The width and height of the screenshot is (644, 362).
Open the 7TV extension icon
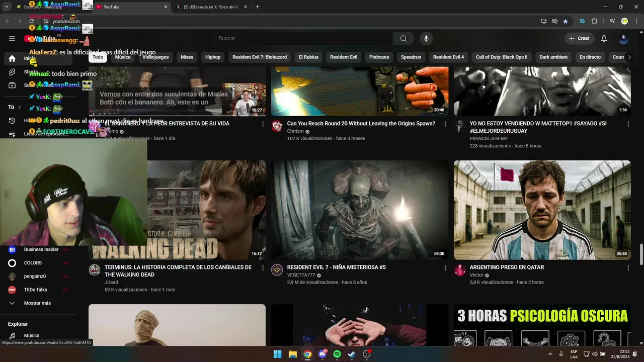coord(582,21)
